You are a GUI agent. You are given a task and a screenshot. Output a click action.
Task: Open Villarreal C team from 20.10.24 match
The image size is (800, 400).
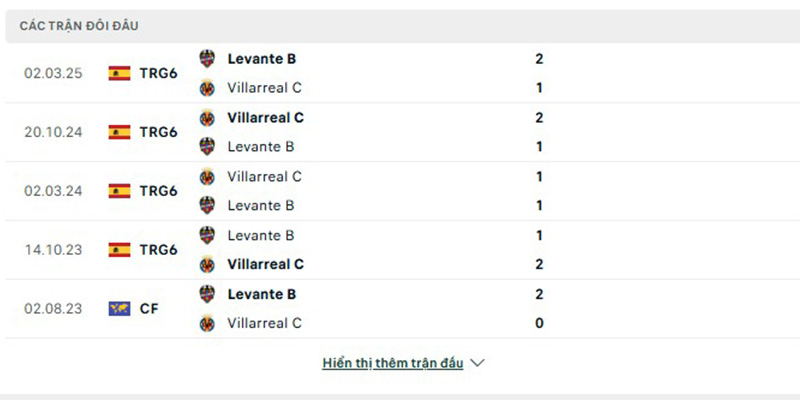[265, 118]
